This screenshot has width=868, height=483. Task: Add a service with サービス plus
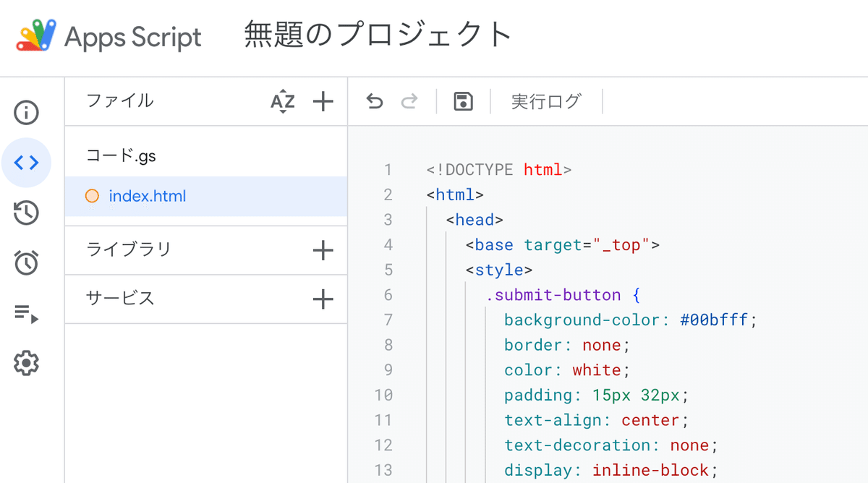click(x=323, y=299)
